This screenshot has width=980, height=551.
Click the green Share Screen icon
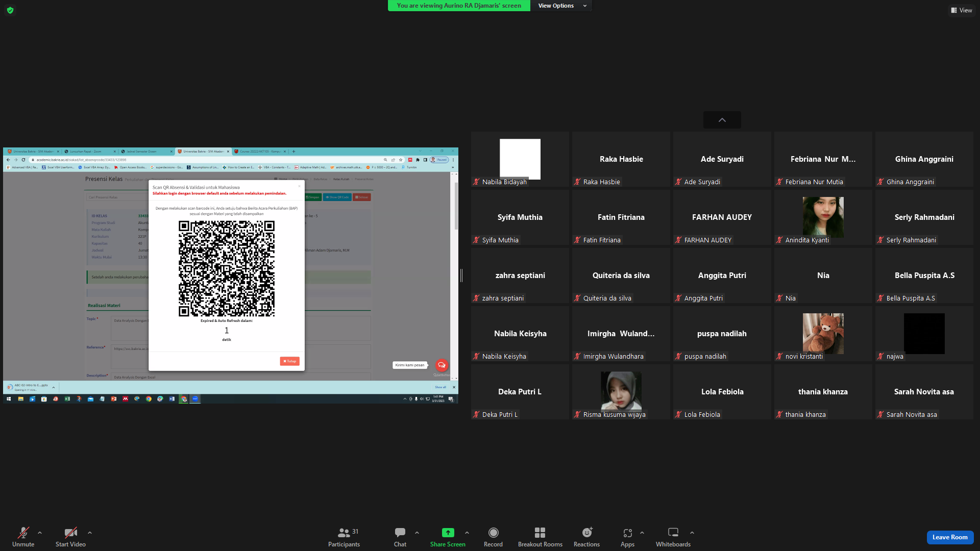pyautogui.click(x=448, y=533)
